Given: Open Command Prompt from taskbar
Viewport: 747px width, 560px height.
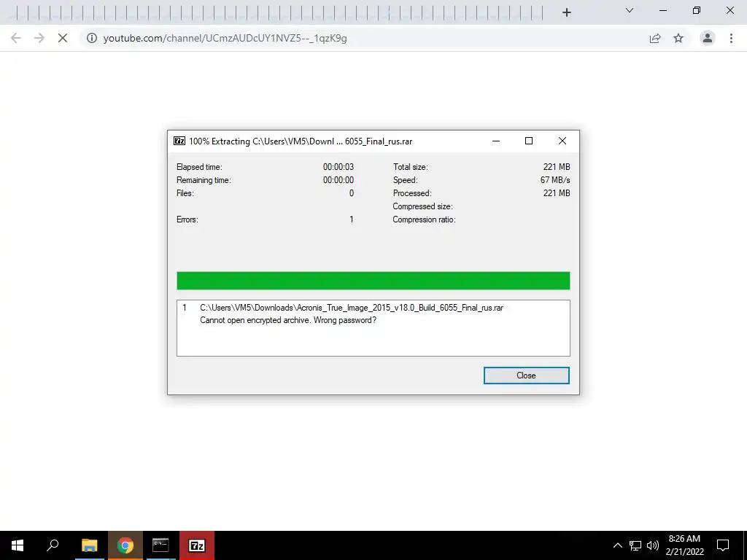Looking at the screenshot, I should [160, 545].
